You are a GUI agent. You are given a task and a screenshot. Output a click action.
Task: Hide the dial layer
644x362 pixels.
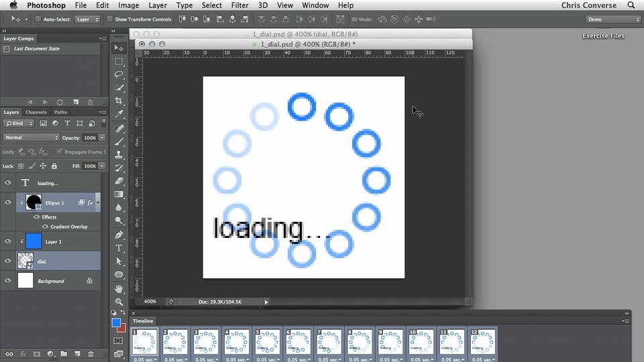(8, 261)
